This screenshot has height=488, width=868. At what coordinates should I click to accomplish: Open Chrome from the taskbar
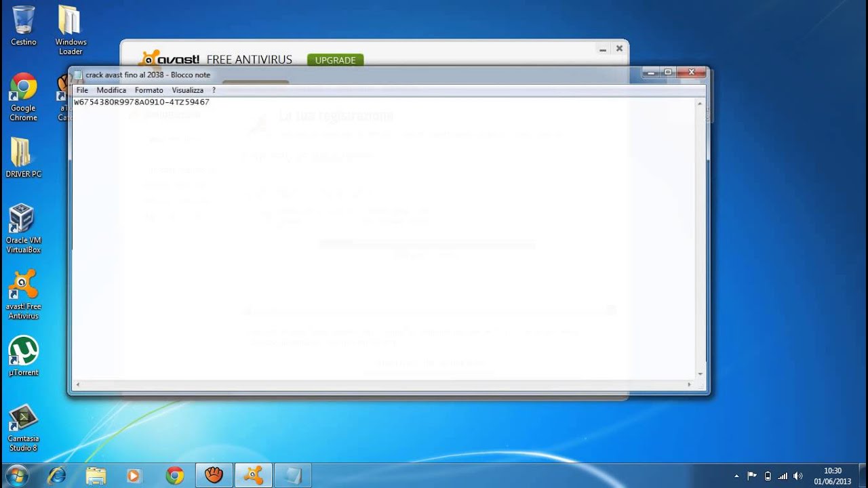click(x=174, y=476)
